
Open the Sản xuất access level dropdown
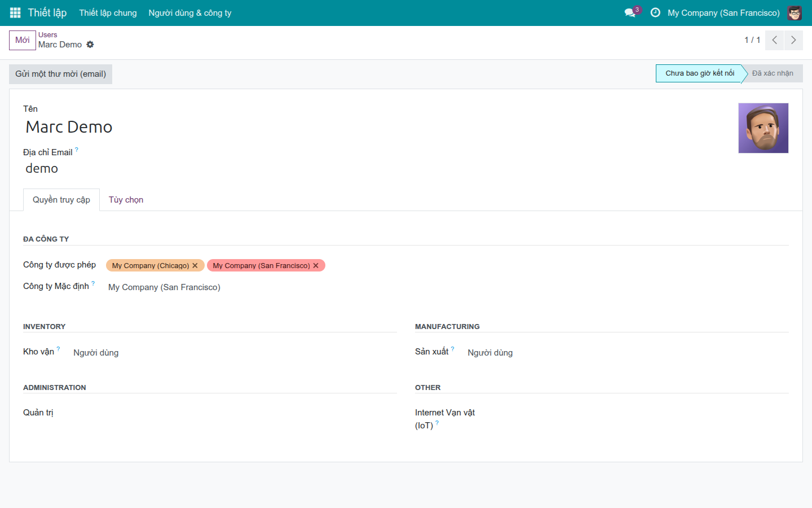point(627,353)
